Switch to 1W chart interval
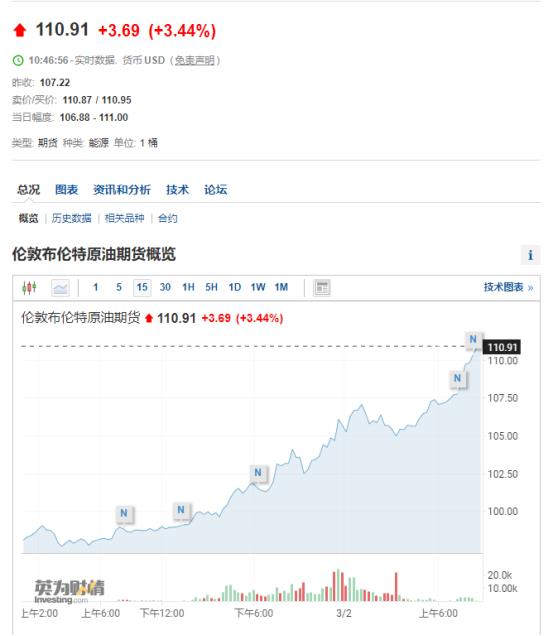This screenshot has height=636, width=554. 258,288
